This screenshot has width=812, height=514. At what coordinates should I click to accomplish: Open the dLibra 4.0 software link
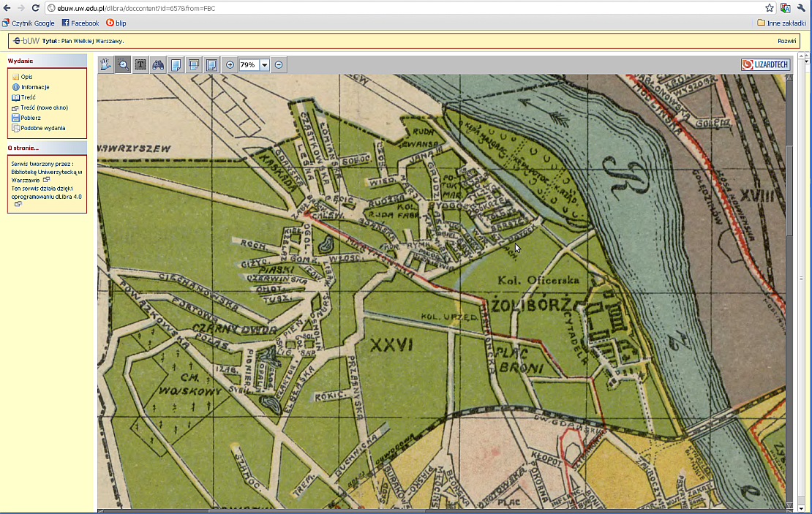click(47, 197)
